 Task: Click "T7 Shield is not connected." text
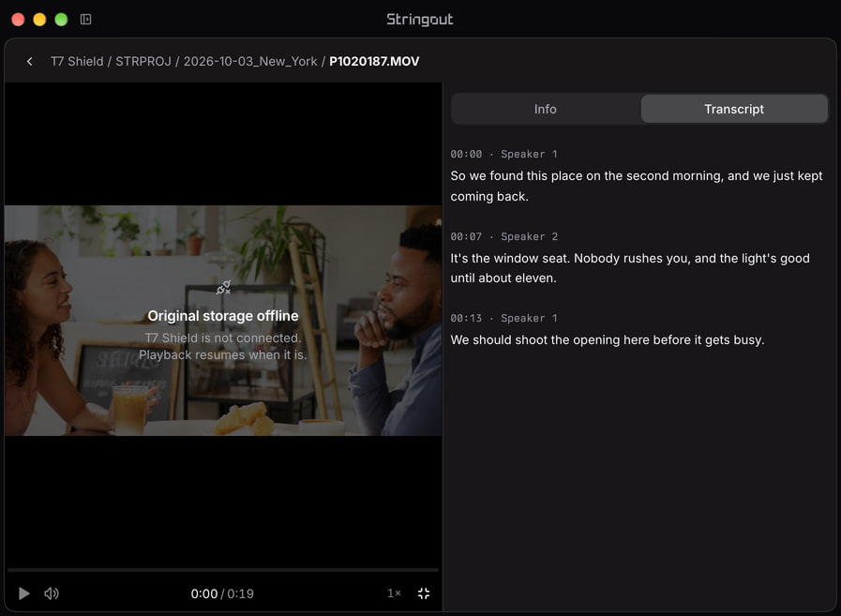click(223, 338)
